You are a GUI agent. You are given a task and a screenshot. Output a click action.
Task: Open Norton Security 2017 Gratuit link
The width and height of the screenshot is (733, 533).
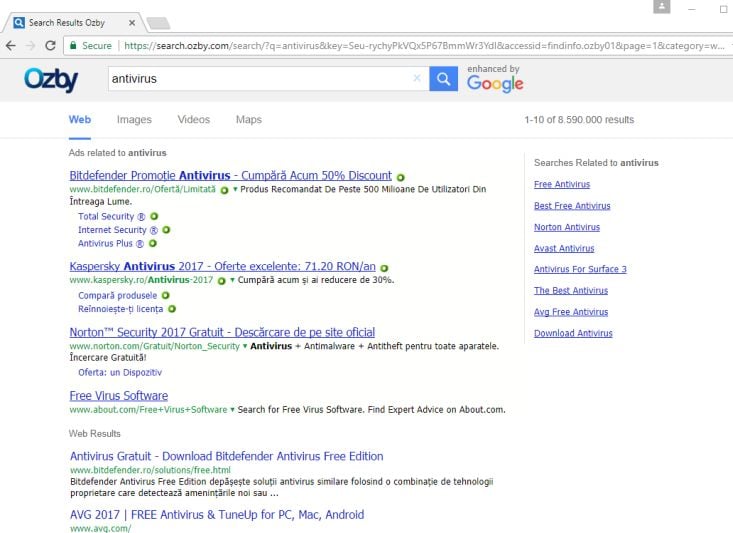(x=222, y=332)
